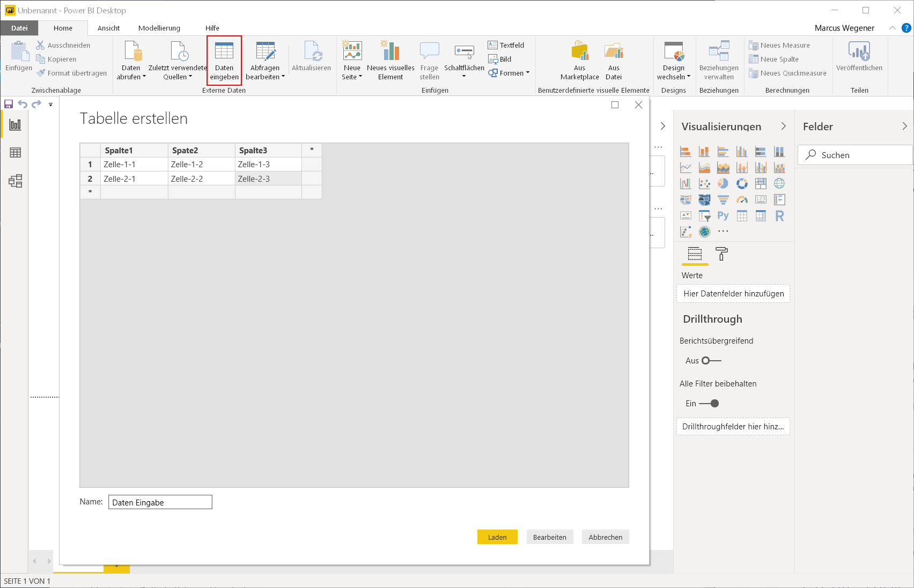Click the Laden button
914x588 pixels.
[x=497, y=537]
